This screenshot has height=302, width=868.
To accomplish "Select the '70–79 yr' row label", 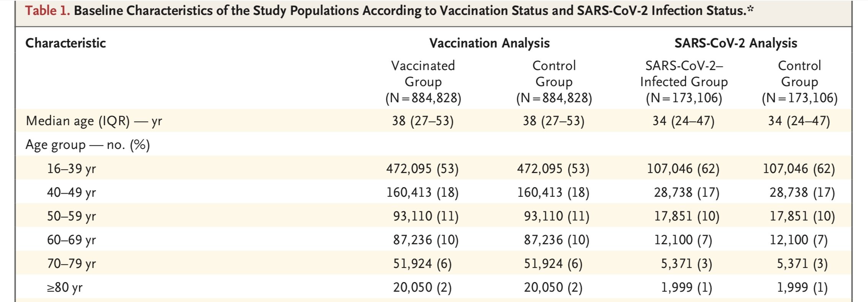I will (x=71, y=264).
